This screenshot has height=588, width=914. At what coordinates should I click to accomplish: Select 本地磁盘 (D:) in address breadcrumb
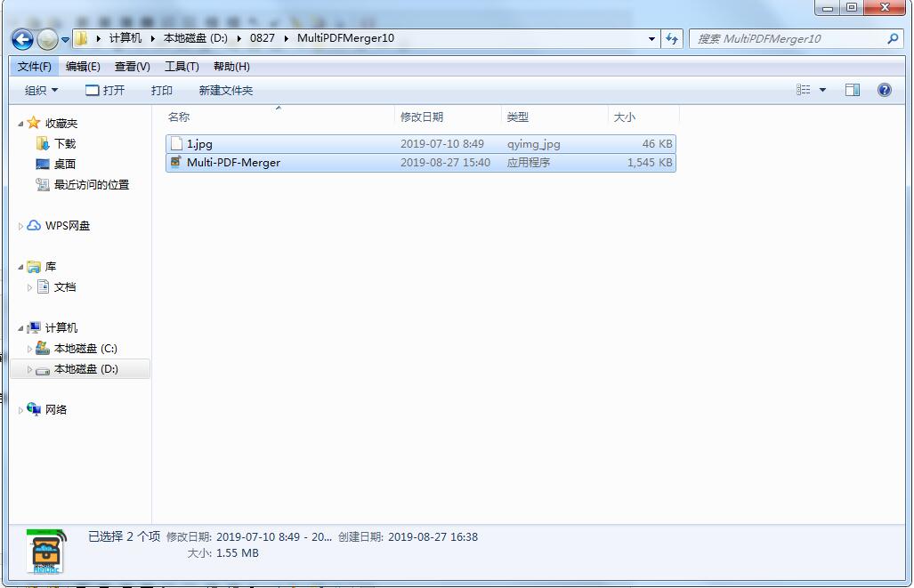tap(195, 38)
